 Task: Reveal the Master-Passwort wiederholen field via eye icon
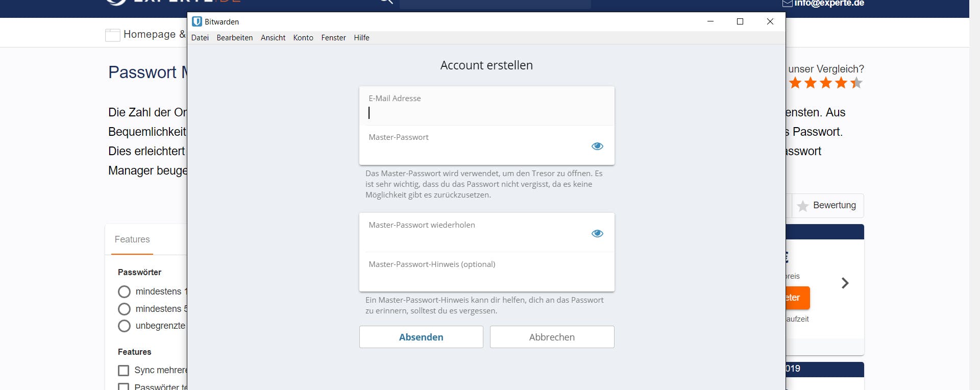click(597, 233)
